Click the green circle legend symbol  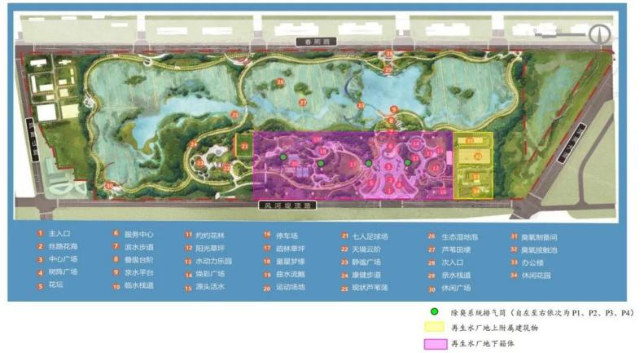[434, 312]
